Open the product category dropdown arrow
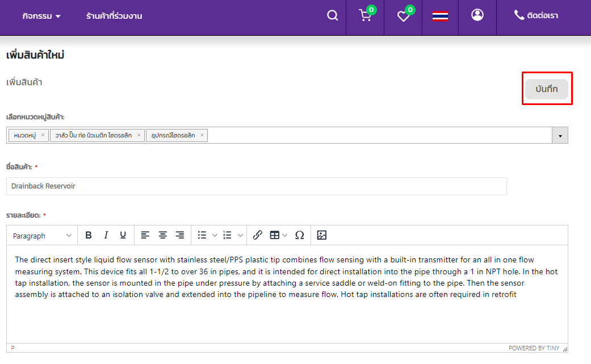 click(x=560, y=135)
